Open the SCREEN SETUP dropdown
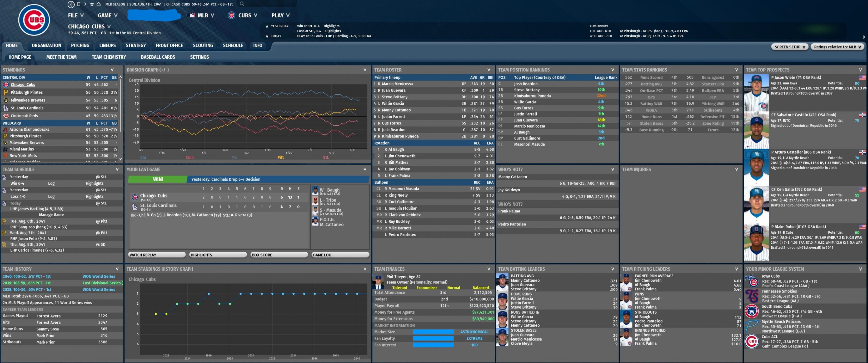The height and width of the screenshot is (363, 868). (x=790, y=47)
